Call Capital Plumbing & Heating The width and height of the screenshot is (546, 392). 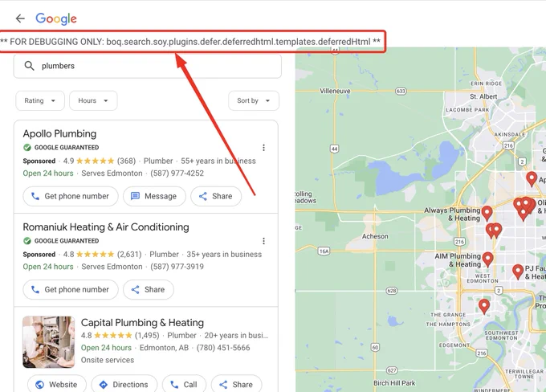point(184,384)
